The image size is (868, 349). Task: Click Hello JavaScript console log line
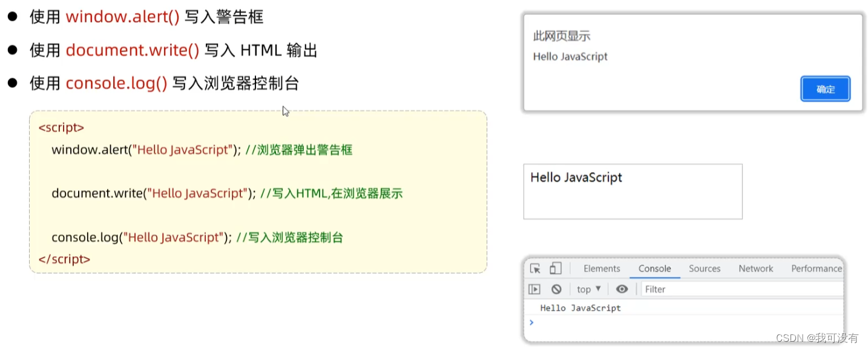(580, 308)
